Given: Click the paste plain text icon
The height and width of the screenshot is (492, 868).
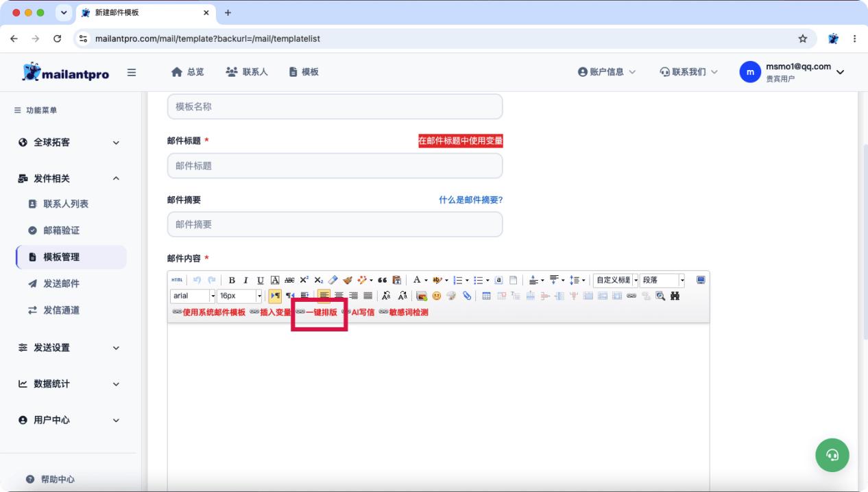Looking at the screenshot, I should [396, 280].
